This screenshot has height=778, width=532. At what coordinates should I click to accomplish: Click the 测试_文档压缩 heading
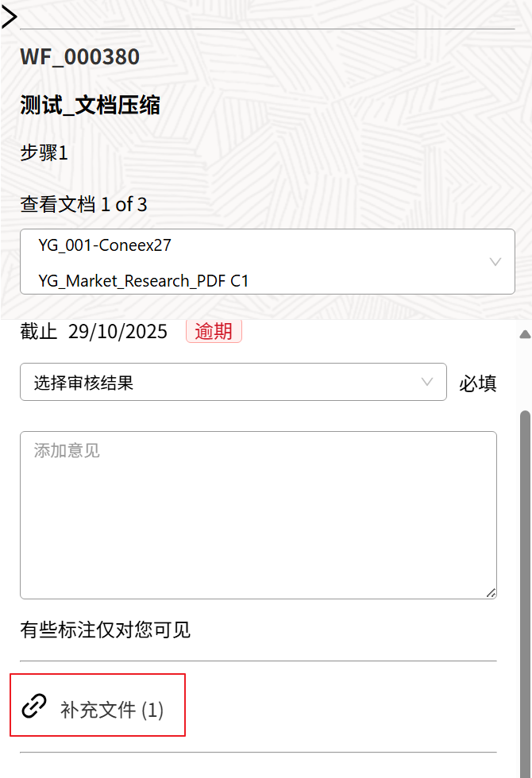coord(90,106)
